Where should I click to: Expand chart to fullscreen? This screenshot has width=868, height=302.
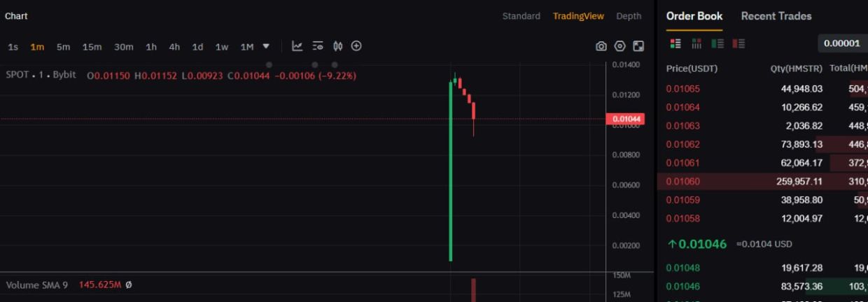click(x=638, y=46)
